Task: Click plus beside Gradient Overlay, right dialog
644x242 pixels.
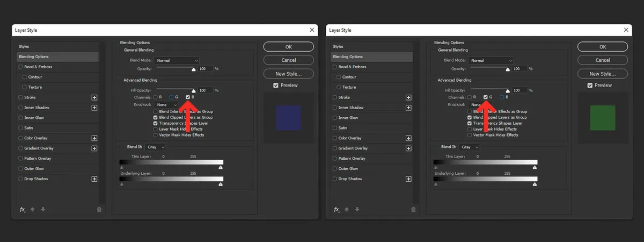Action: pyautogui.click(x=408, y=148)
